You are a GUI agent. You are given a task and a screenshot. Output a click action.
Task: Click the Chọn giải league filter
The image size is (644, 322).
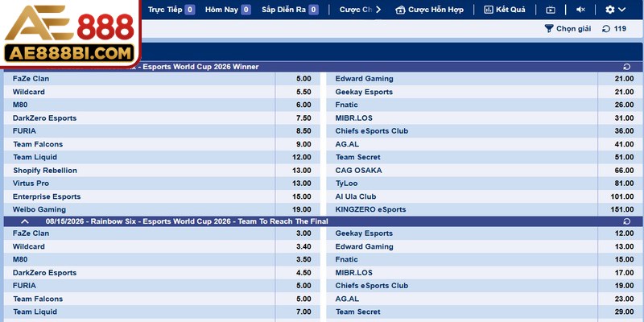[568, 28]
